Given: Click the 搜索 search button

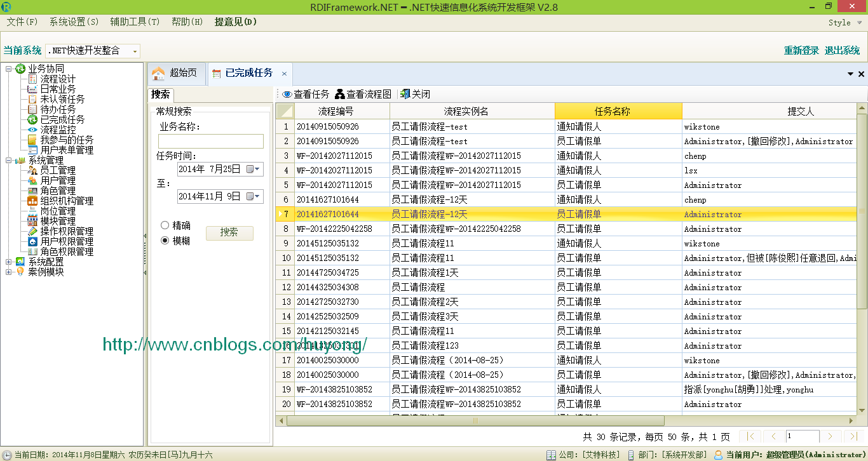Looking at the screenshot, I should point(229,233).
